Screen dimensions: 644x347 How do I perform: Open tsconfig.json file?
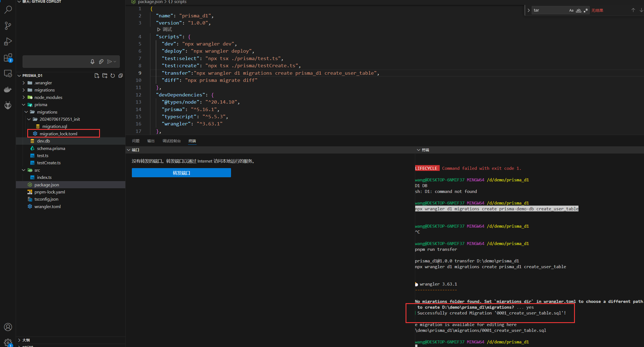pyautogui.click(x=46, y=199)
